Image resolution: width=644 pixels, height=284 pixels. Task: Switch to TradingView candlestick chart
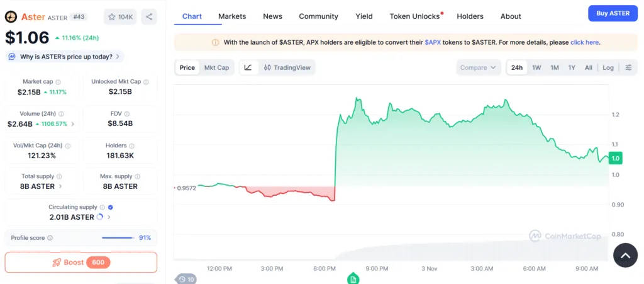click(x=287, y=67)
